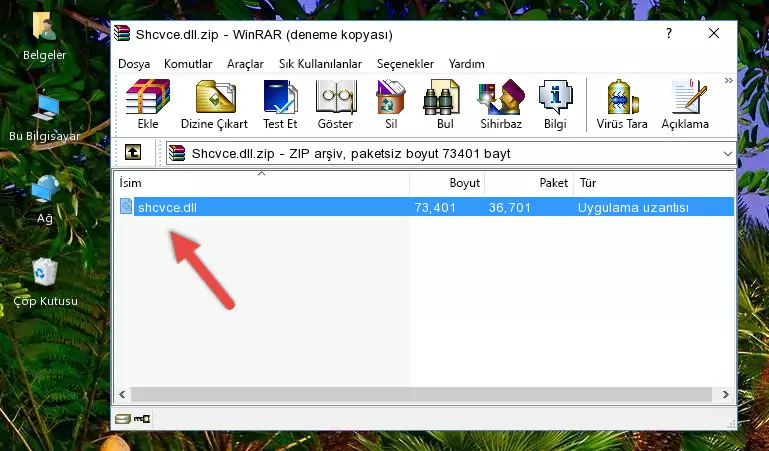Click the horizontal scrollbar thumb
The width and height of the screenshot is (769, 451).
pyautogui.click(x=421, y=394)
